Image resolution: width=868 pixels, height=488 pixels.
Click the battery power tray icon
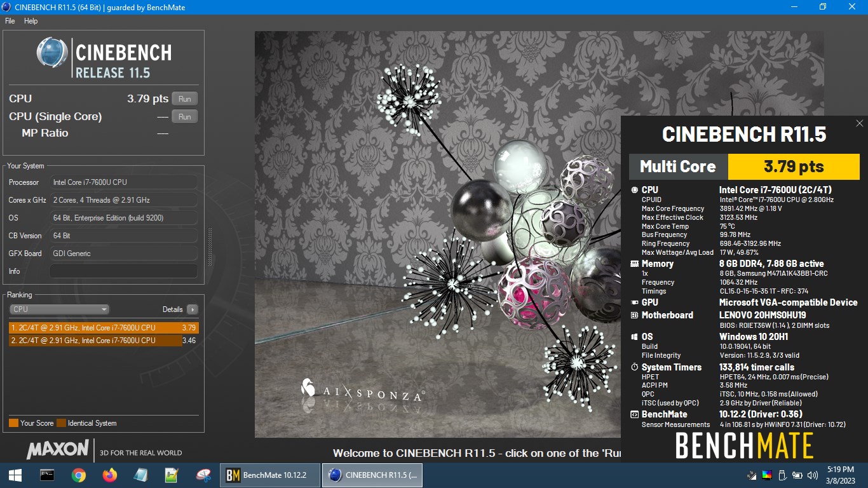pyautogui.click(x=797, y=475)
